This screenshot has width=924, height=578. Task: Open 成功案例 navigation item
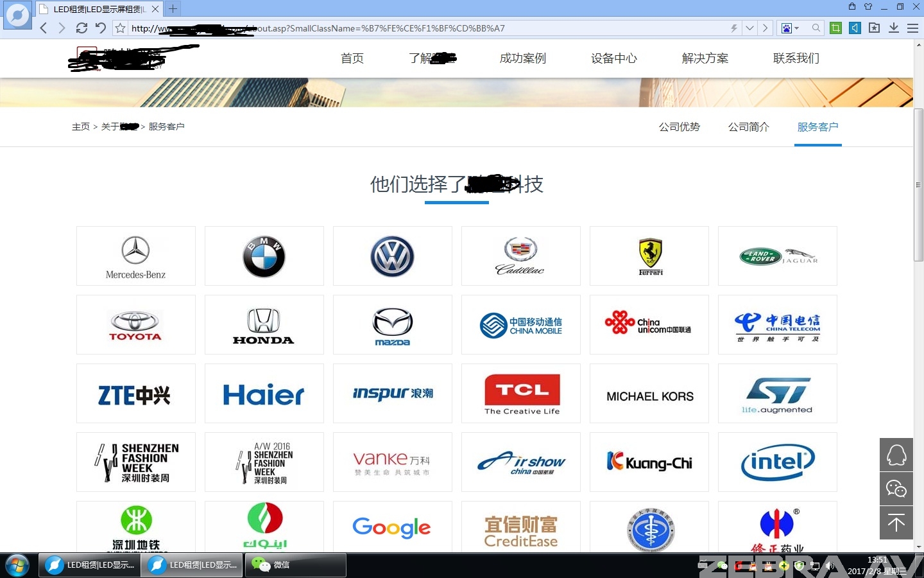(523, 58)
